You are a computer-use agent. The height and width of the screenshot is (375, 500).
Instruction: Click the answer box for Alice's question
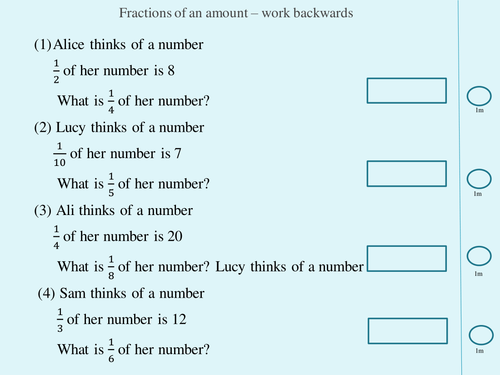(407, 91)
